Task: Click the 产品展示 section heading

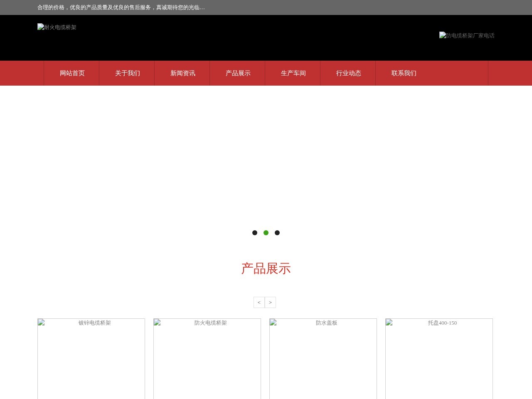Action: [266, 268]
